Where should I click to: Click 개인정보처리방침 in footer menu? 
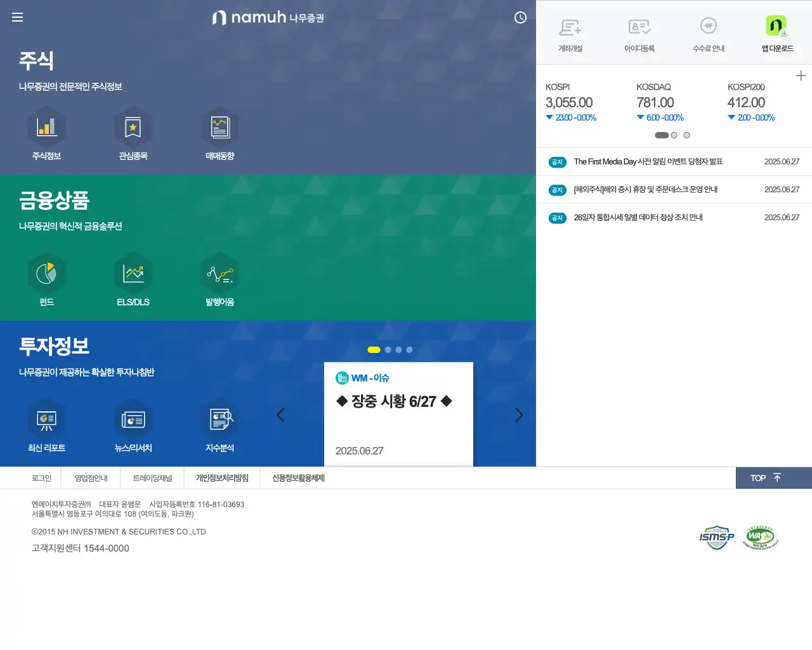(x=222, y=478)
